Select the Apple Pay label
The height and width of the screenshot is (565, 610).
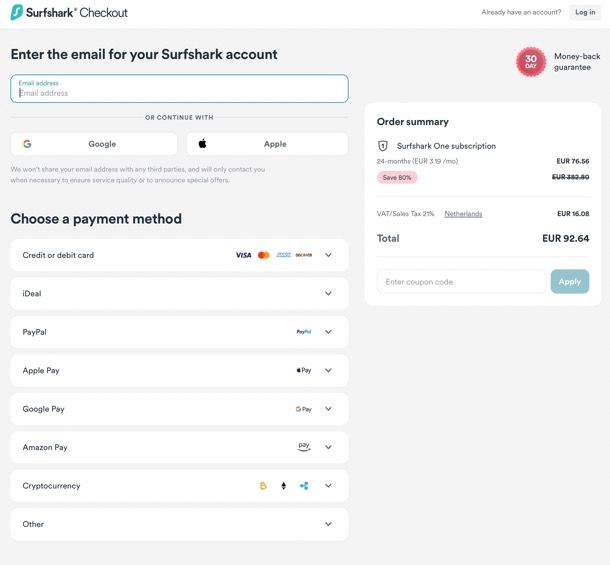(x=41, y=370)
